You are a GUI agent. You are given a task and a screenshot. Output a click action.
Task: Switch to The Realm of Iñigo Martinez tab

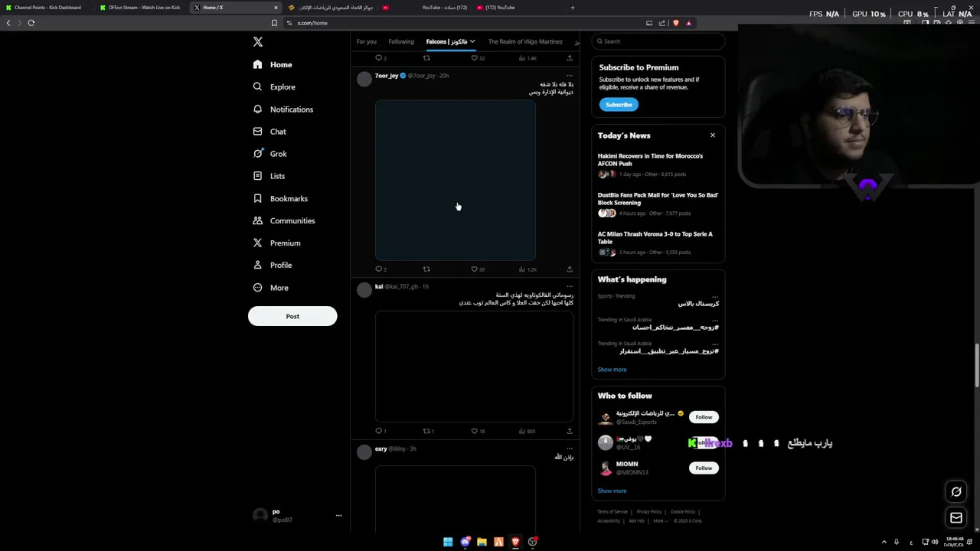525,41
